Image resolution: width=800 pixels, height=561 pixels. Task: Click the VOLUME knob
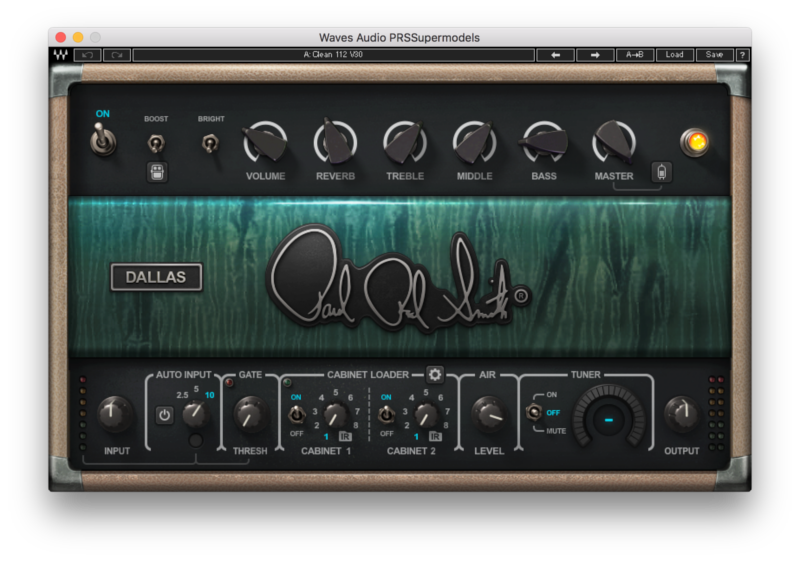[x=265, y=142]
